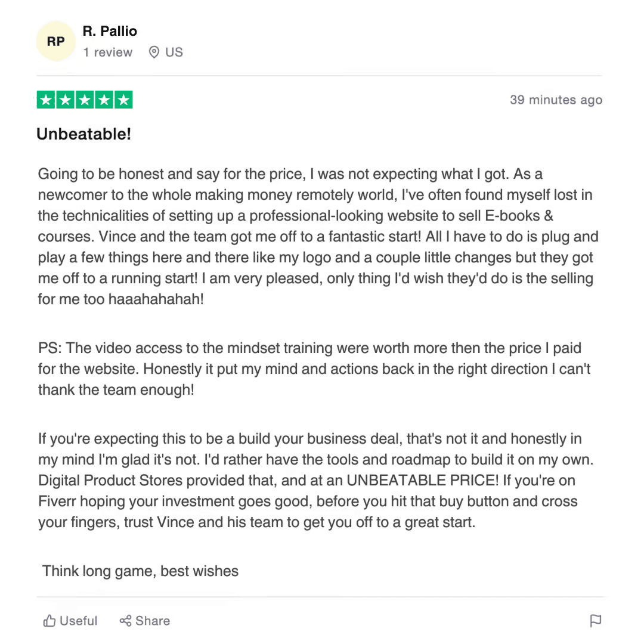Click the "Think long game, best wishes" line
The width and height of the screenshot is (644, 644).
click(140, 571)
